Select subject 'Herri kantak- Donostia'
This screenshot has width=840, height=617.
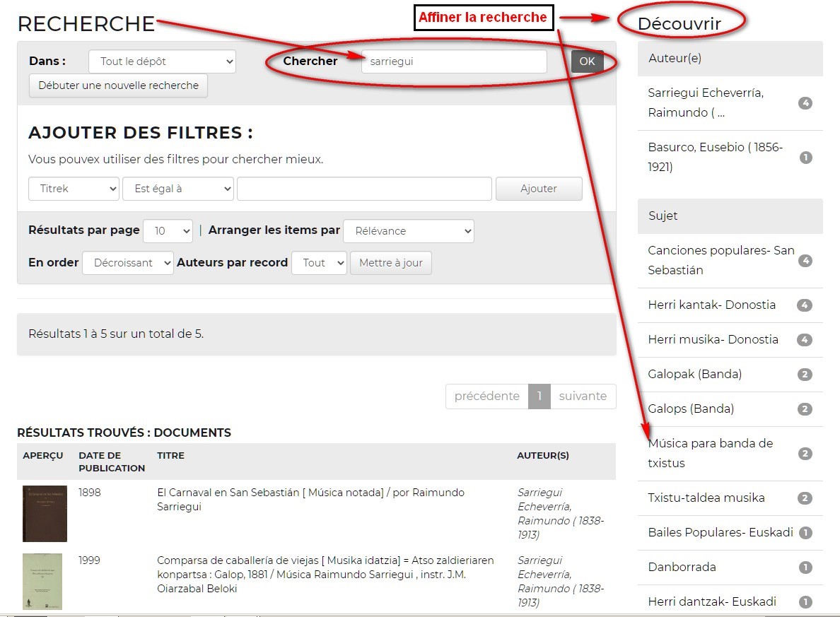(711, 305)
